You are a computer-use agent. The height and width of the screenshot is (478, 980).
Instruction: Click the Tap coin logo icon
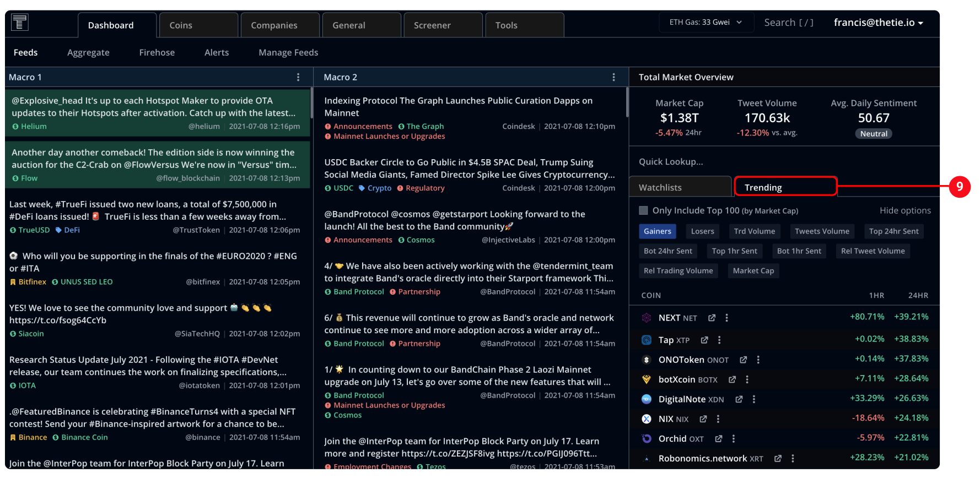click(647, 340)
